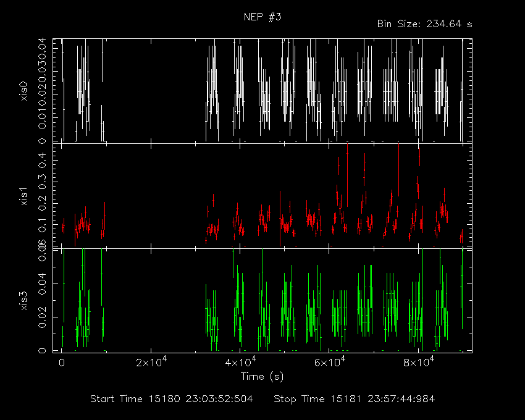Click the 0 tick on xis0 axis
The image size is (525, 420).
point(42,141)
